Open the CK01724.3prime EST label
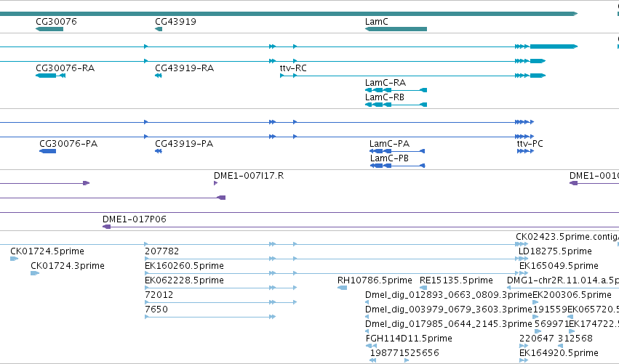 pyautogui.click(x=68, y=266)
